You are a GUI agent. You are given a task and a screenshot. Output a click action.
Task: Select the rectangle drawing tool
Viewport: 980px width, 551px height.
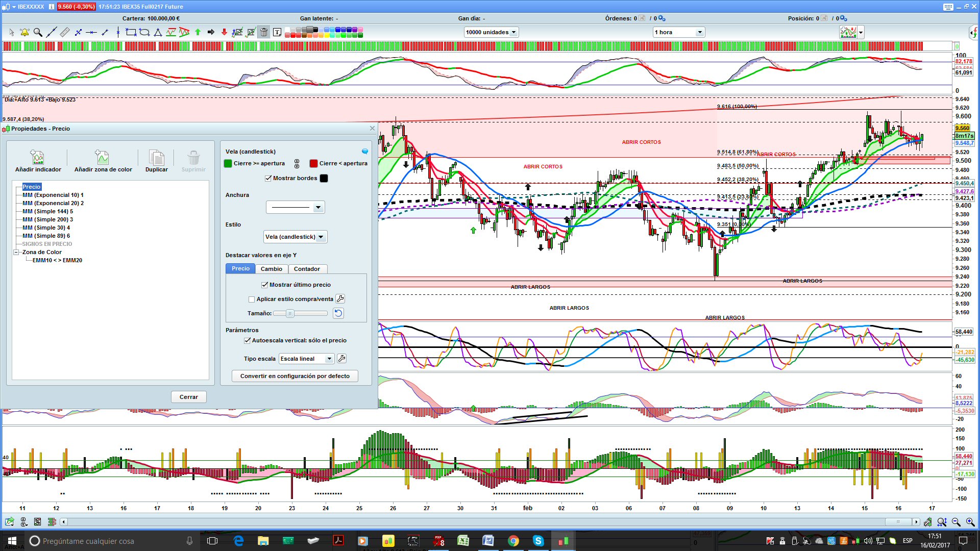coord(131,32)
